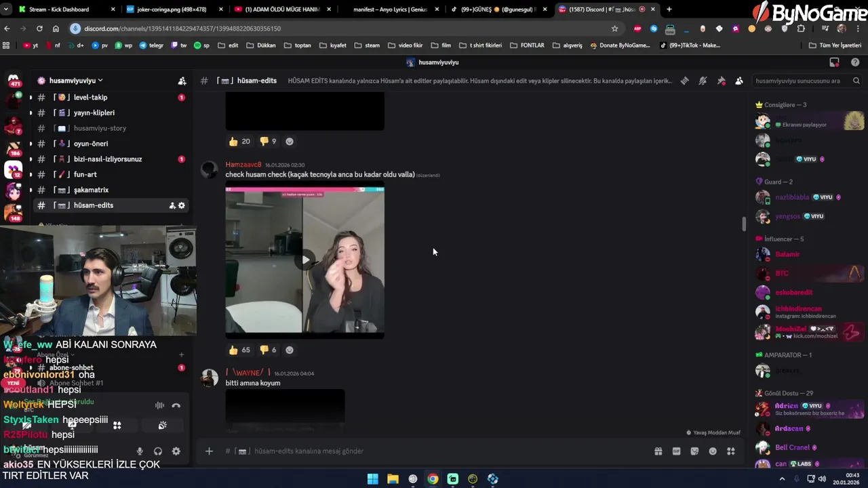Open hüsam-edits channel settings gear

182,205
